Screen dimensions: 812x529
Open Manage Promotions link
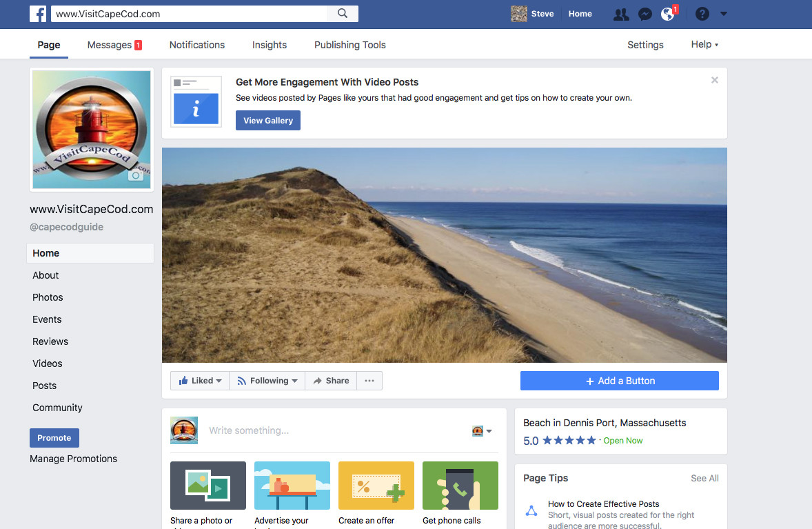coord(74,459)
